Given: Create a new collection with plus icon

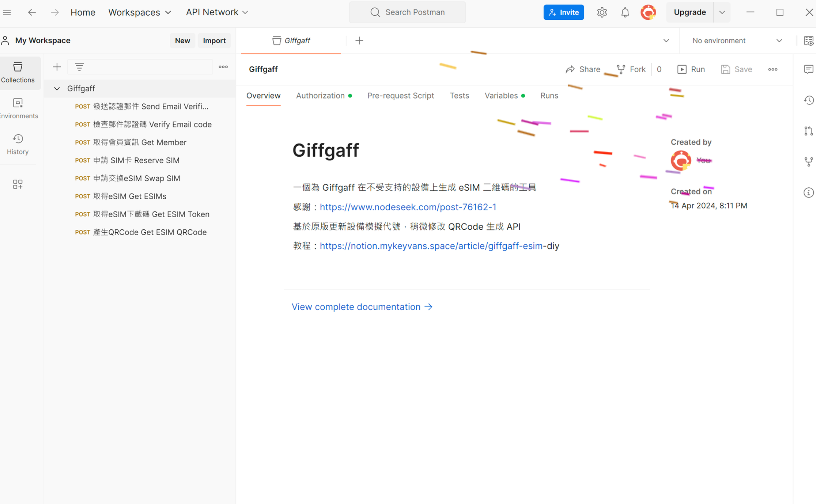Looking at the screenshot, I should [x=57, y=67].
